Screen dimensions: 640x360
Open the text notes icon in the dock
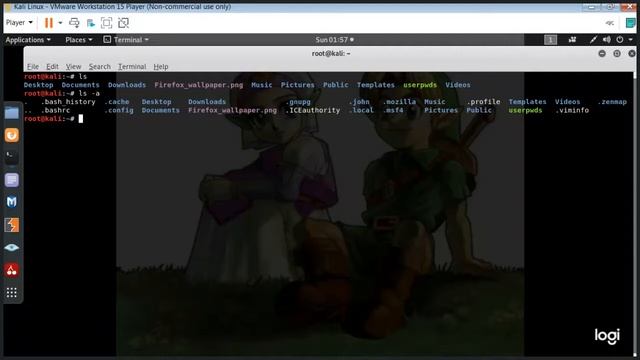[x=11, y=180]
